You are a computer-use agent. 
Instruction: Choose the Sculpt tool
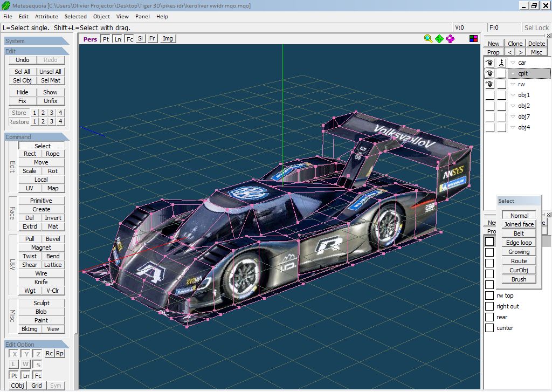(42, 303)
